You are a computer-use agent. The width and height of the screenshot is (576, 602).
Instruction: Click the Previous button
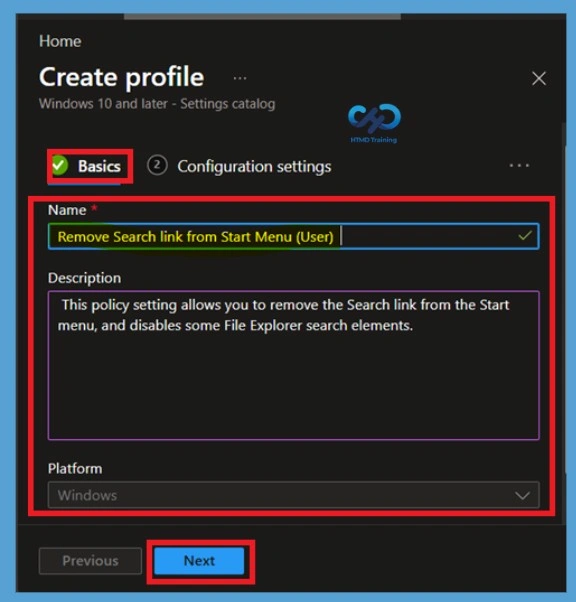click(90, 561)
